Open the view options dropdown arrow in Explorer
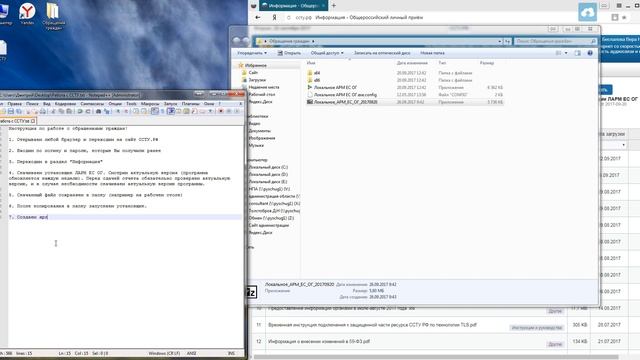 566,53
